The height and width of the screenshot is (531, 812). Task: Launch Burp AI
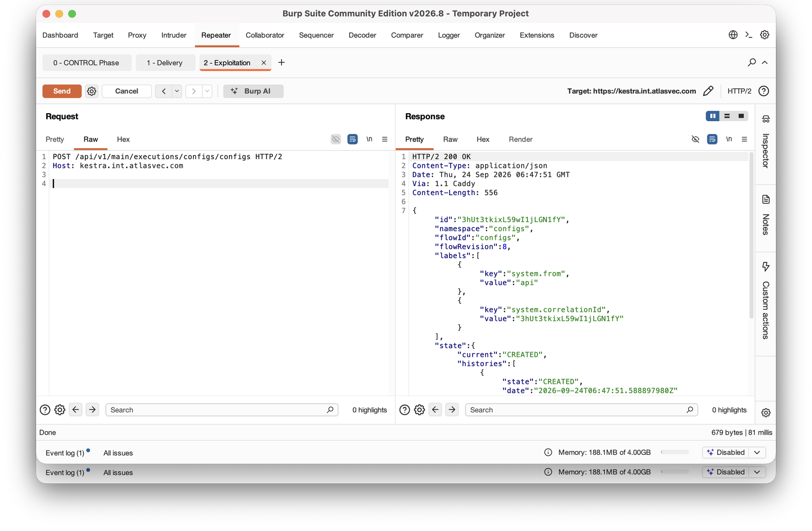pos(253,91)
